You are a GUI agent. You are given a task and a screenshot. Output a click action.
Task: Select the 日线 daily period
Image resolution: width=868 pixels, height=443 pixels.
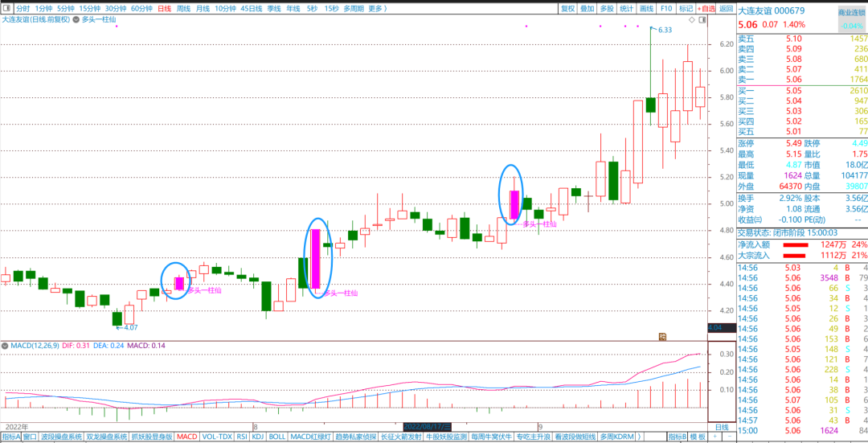click(x=165, y=8)
